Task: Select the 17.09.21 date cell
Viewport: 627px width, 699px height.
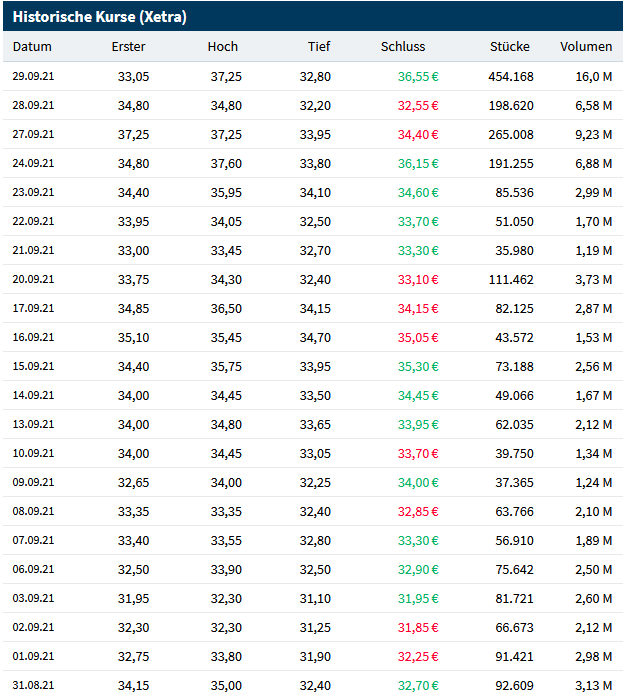Action: (x=34, y=308)
